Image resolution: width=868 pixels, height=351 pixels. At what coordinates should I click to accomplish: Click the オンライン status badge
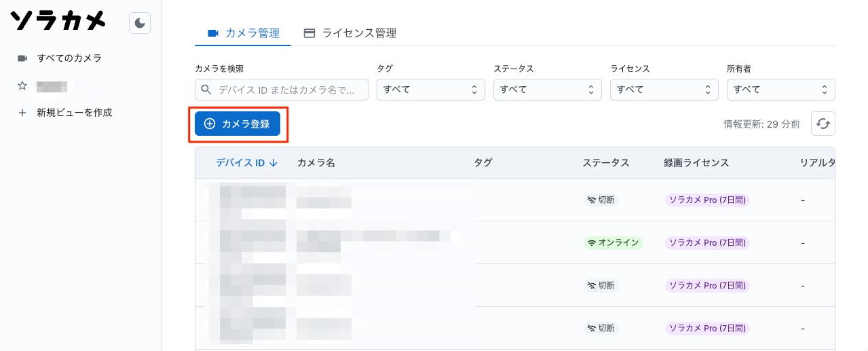point(614,242)
